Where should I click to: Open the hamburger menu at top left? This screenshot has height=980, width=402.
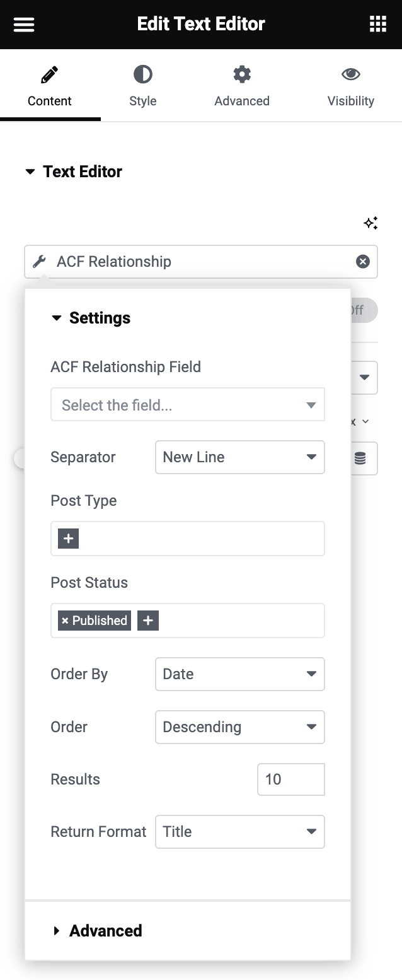click(x=24, y=24)
